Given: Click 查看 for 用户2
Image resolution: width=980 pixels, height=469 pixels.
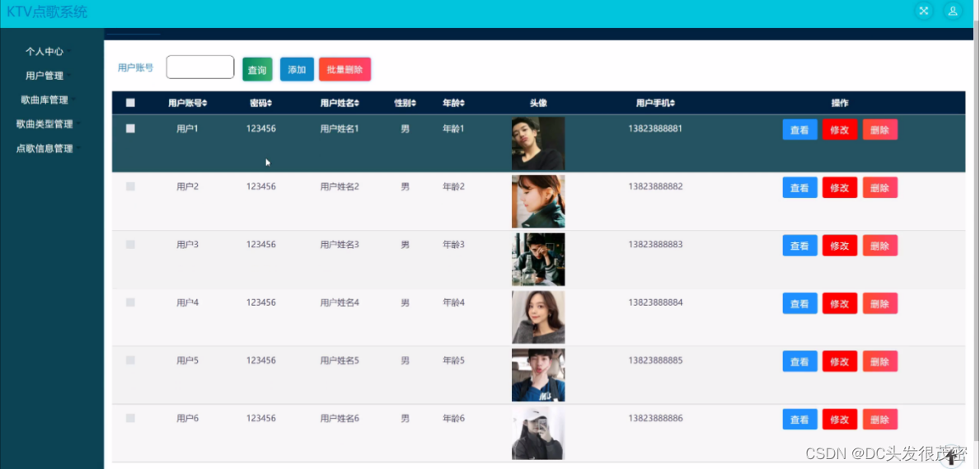Looking at the screenshot, I should (x=799, y=188).
